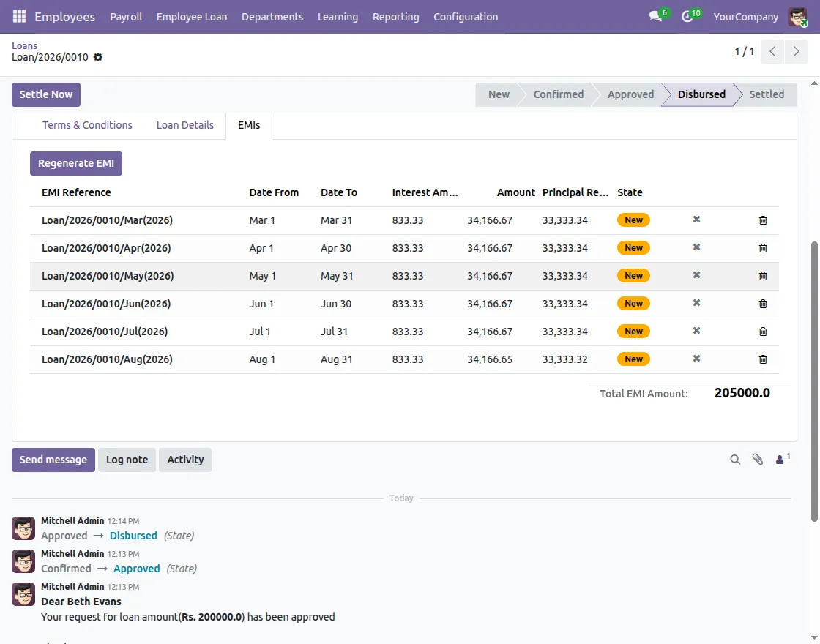Open the attachments paperclip icon
The width and height of the screenshot is (820, 644).
(758, 460)
